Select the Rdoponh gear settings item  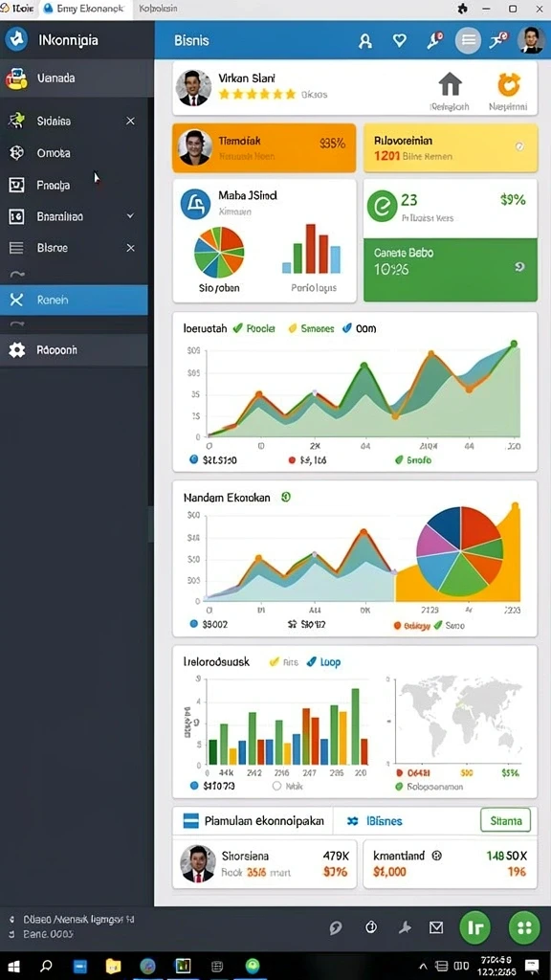[74, 350]
